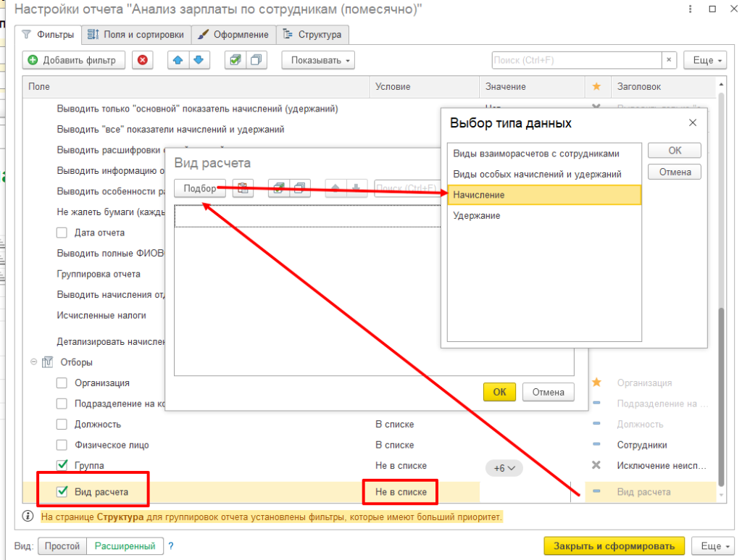This screenshot has width=742, height=560.
Task: Switch to the Структура tab
Action: click(313, 35)
